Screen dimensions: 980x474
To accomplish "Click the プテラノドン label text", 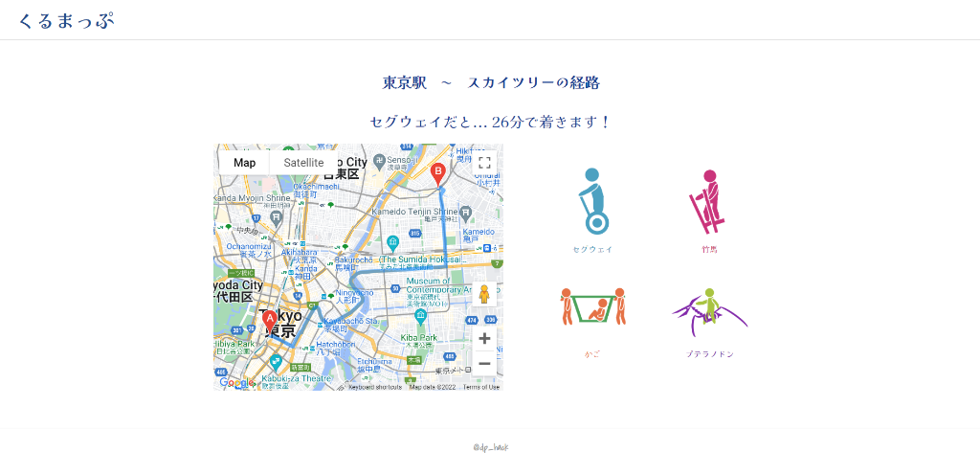I will click(709, 354).
